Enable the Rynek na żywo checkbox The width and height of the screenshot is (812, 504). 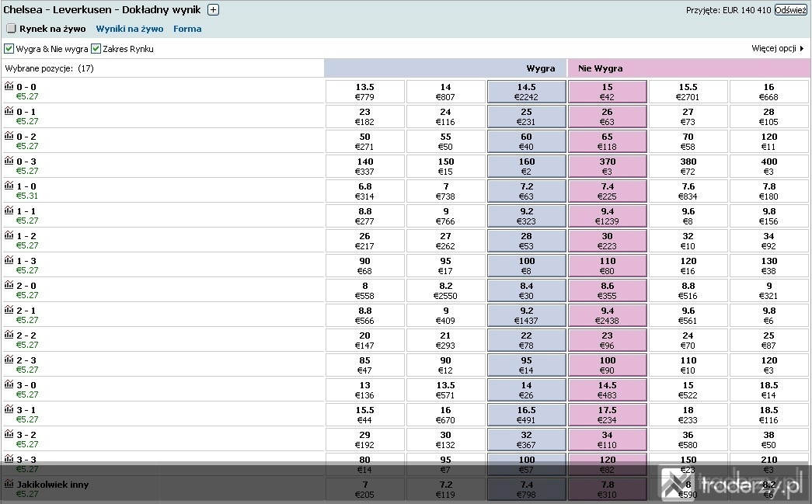12,29
